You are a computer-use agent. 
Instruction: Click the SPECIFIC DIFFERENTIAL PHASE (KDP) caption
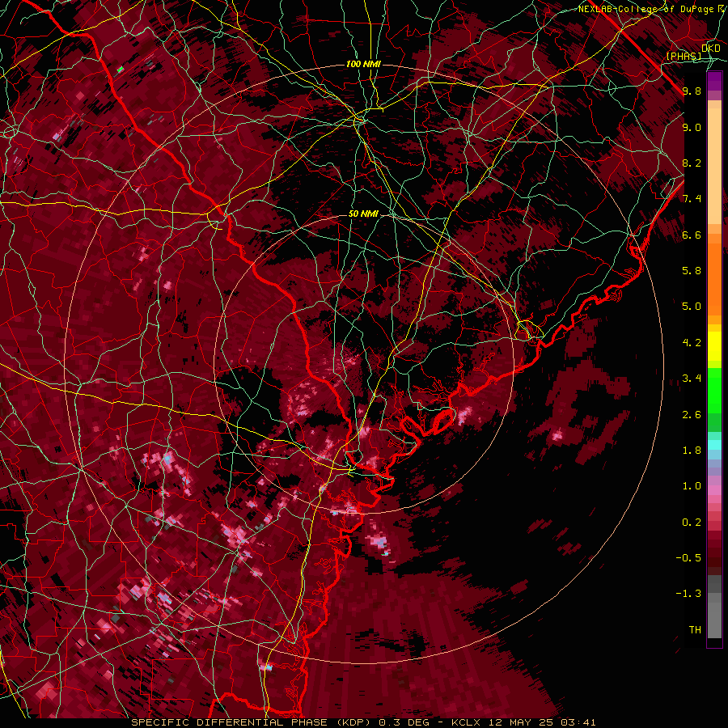(253, 722)
